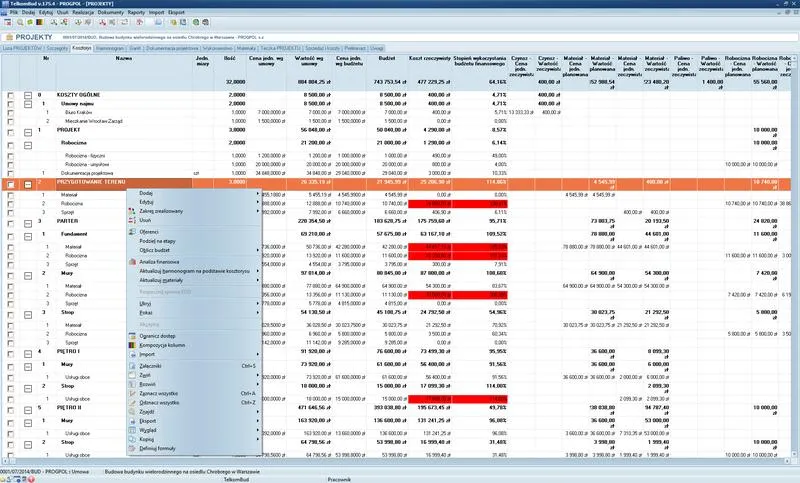800x483 pixels.
Task: Click the PROJEKTY folder icon in header
Action: (x=9, y=34)
